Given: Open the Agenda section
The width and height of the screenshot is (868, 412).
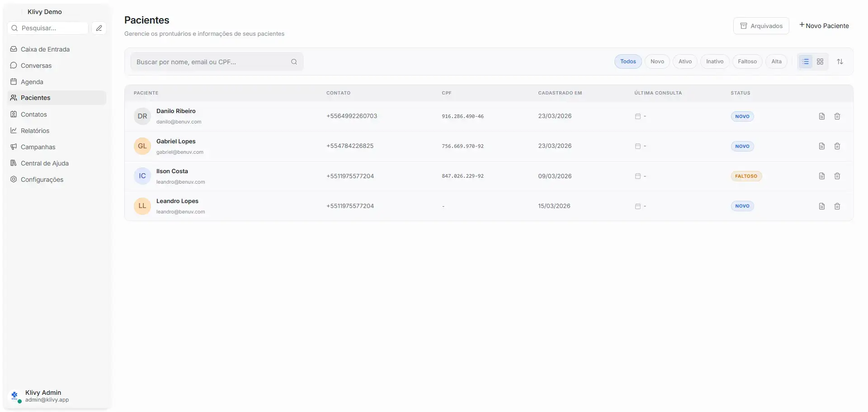Looking at the screenshot, I should click(x=32, y=81).
